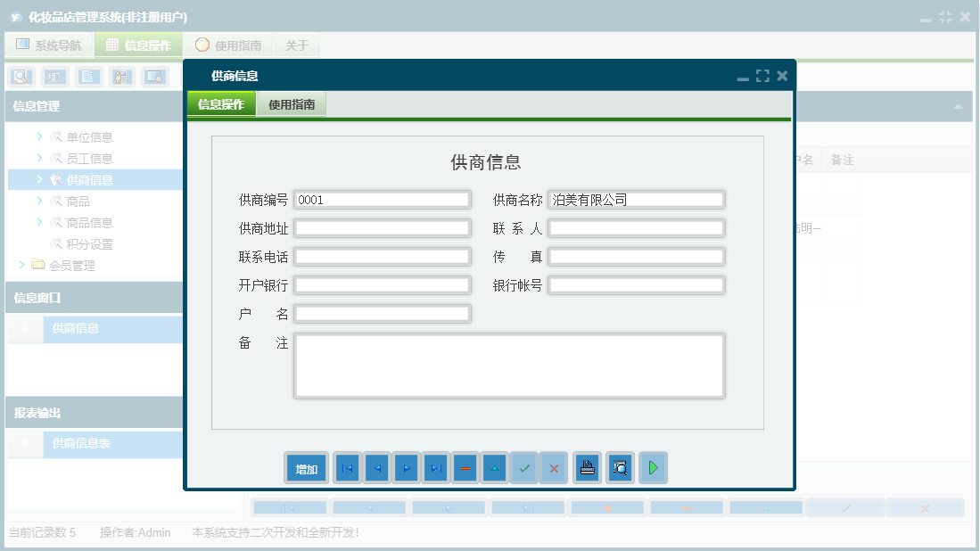Jump to the last record icon
This screenshot has width=980, height=551.
[x=435, y=467]
